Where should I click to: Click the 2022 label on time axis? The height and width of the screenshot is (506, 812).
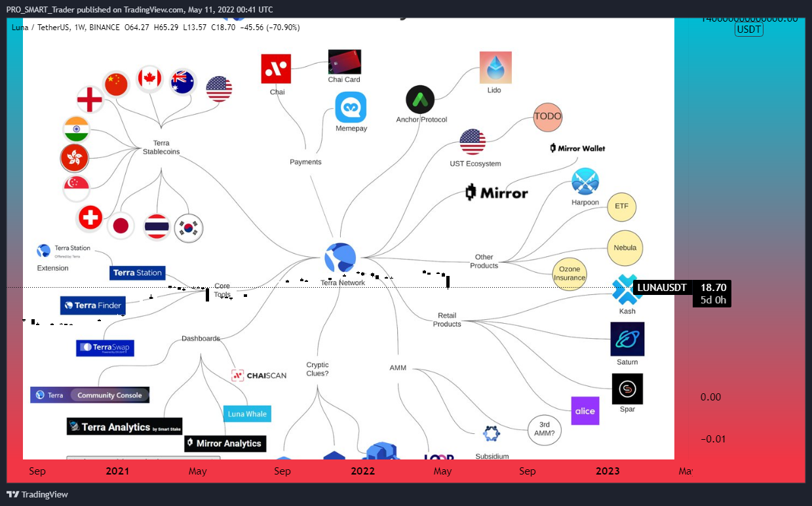(363, 471)
